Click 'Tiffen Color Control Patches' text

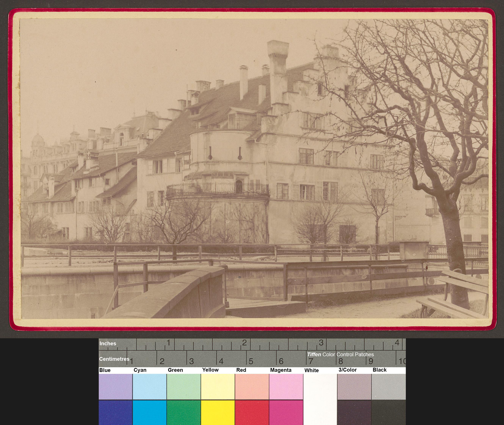point(340,354)
